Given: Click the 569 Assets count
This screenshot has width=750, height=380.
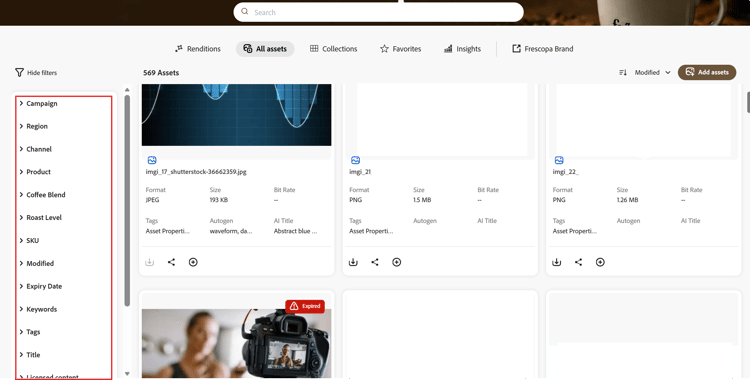Looking at the screenshot, I should [x=161, y=73].
